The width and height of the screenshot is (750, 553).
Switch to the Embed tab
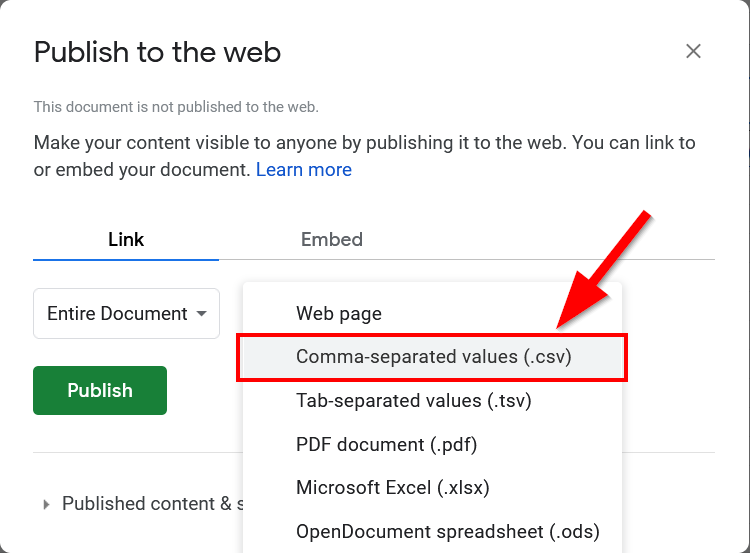332,239
